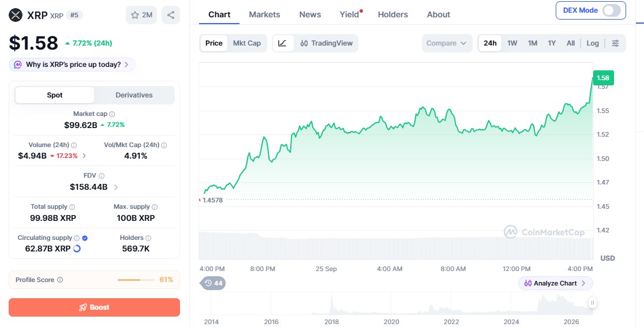Click the XRP coin logo icon
644x327 pixels.
[x=16, y=15]
